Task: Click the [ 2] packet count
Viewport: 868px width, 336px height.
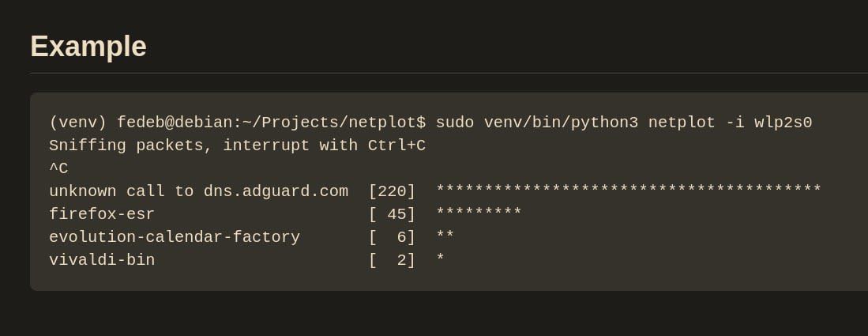Action: pyautogui.click(x=392, y=260)
